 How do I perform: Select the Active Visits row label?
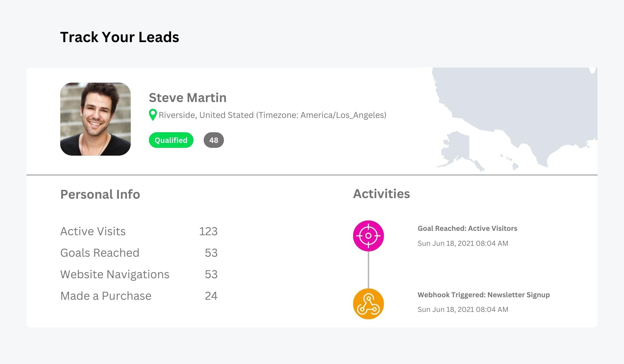93,231
